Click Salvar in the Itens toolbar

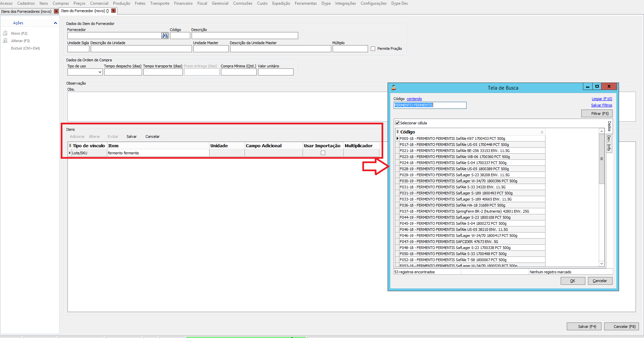(132, 136)
